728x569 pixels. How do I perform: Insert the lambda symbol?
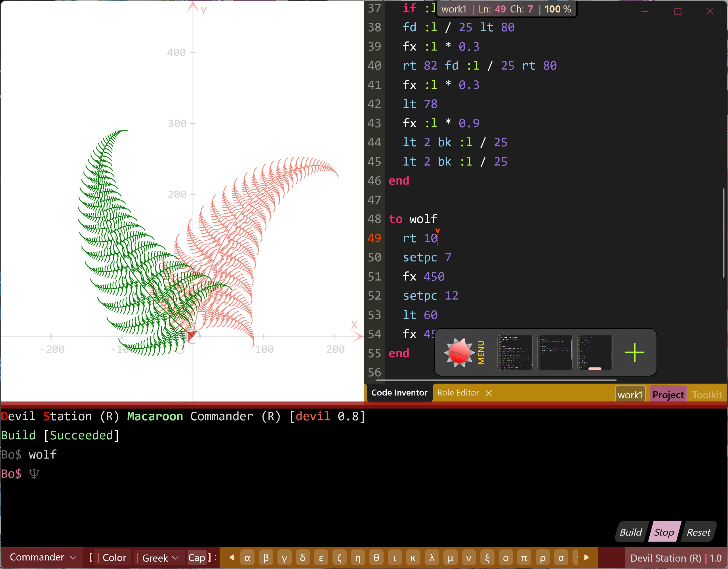(x=432, y=558)
